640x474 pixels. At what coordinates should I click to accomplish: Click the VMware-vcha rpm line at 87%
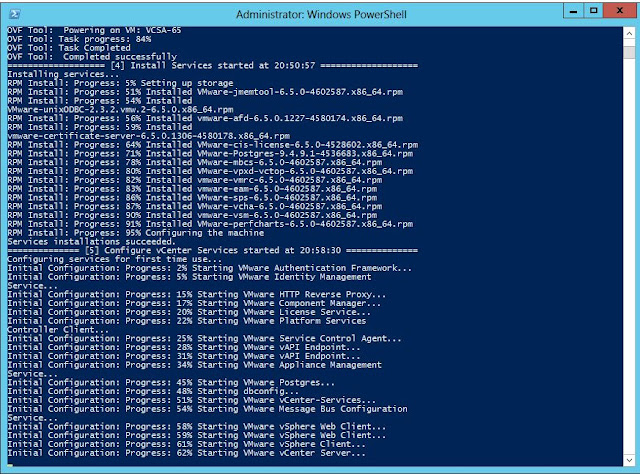coord(195,207)
